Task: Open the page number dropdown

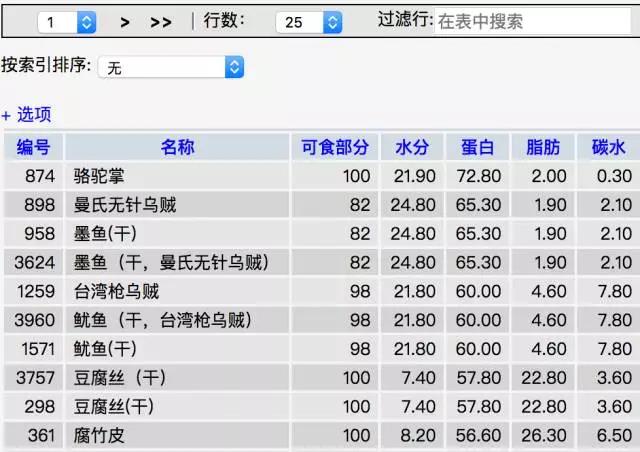Action: [67, 21]
